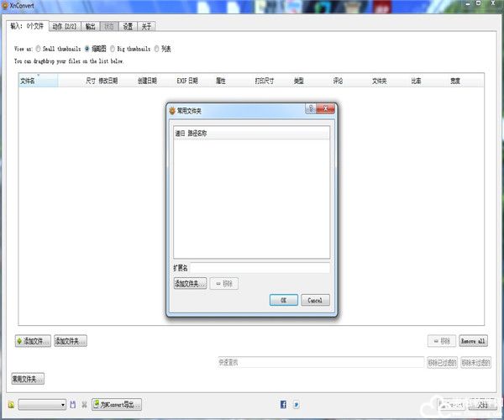This screenshot has width=504, height=420.
Task: Sort by the EXIF 日期 column header
Action: coord(187,81)
